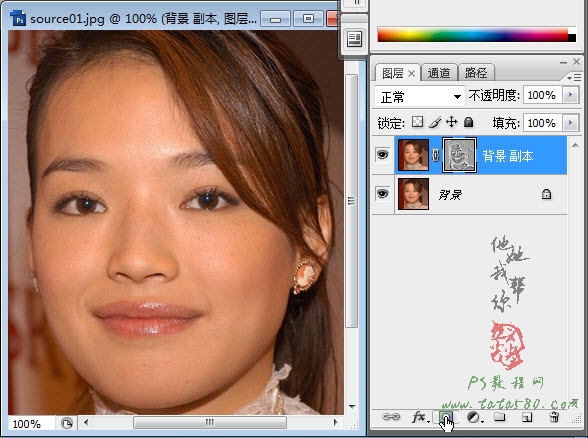Click the 填充 100% field
The height and width of the screenshot is (438, 588).
click(542, 123)
